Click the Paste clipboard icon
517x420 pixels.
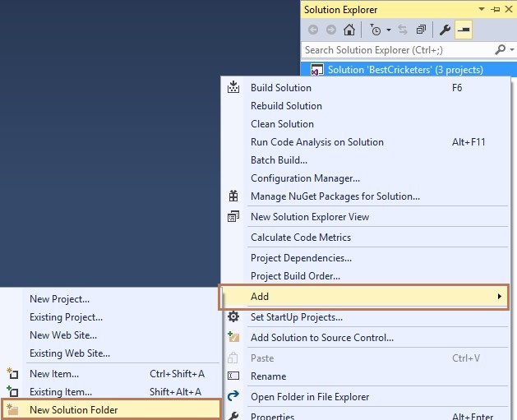click(233, 358)
